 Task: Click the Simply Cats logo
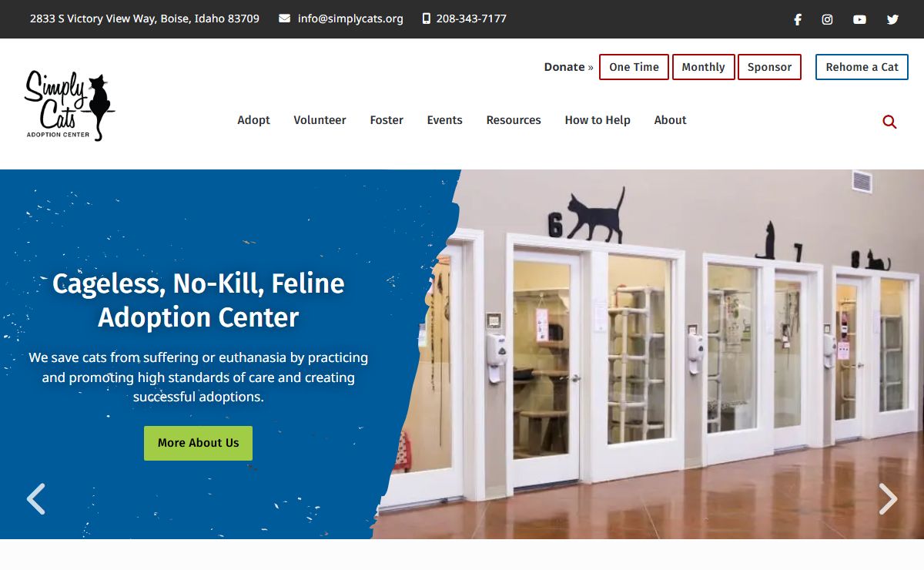pos(69,106)
